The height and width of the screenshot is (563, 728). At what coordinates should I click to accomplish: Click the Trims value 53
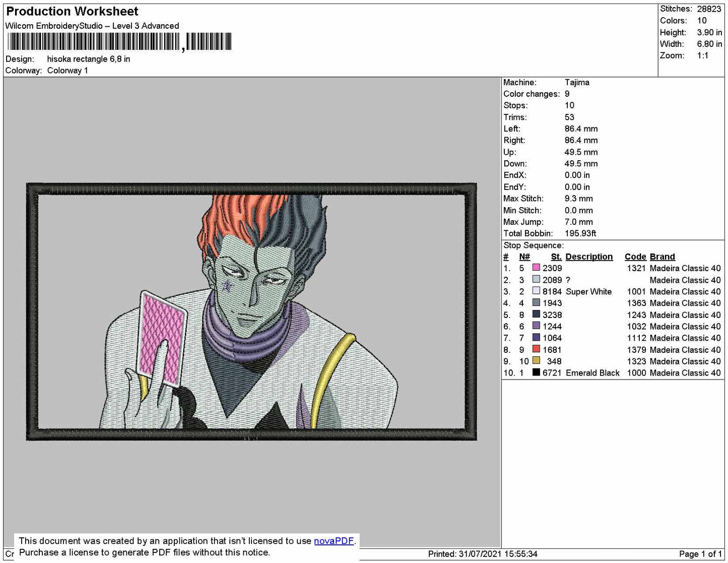click(569, 117)
